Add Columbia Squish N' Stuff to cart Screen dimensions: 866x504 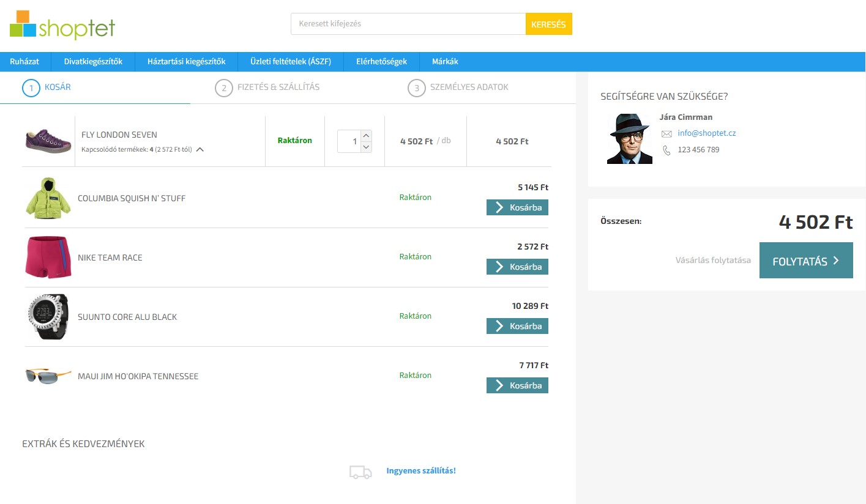pos(517,207)
